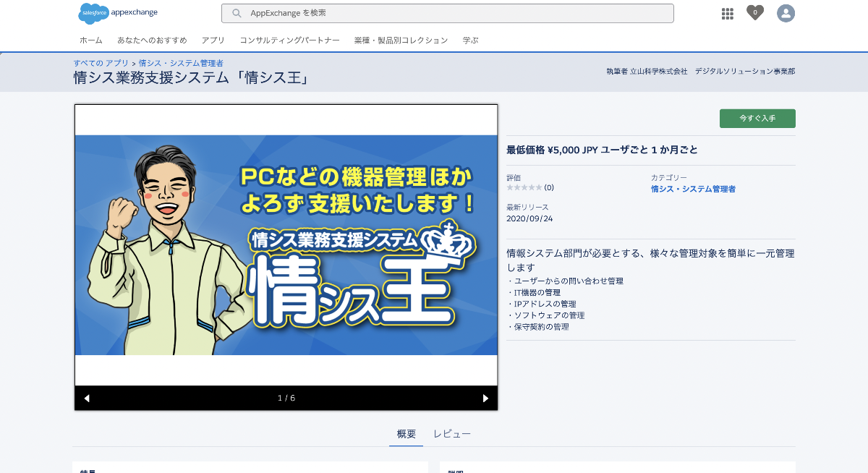Follow the すべての アプリ breadcrumb link
Screen dimensions: 868x473
[101, 63]
